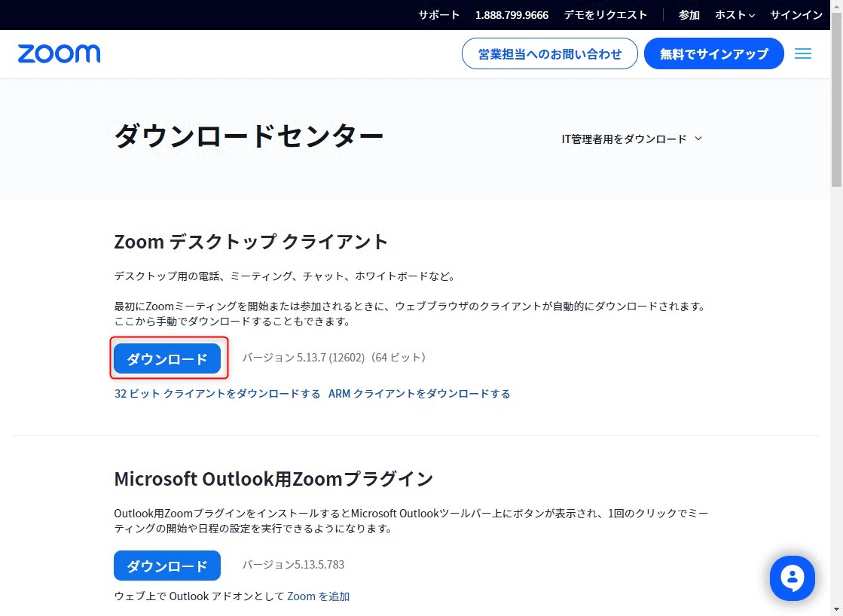Click 無料でサインアップ button

pos(713,53)
